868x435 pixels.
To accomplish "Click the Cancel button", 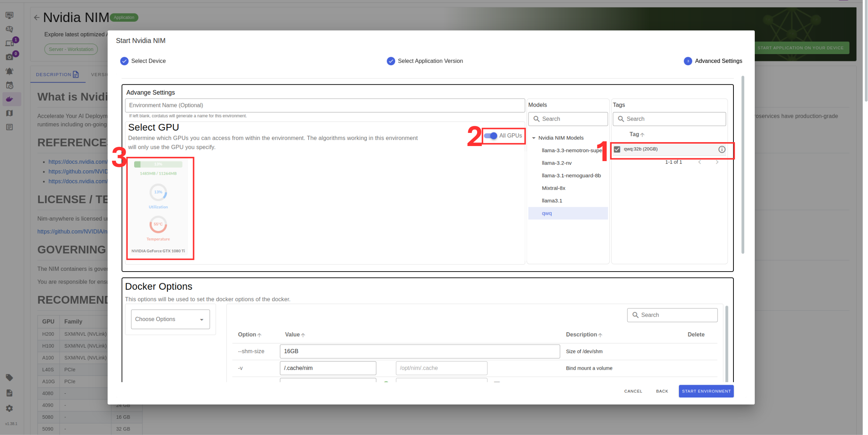I will (633, 391).
